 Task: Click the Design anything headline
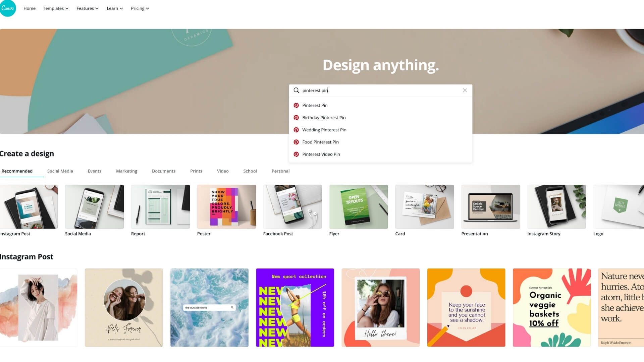coord(381,65)
